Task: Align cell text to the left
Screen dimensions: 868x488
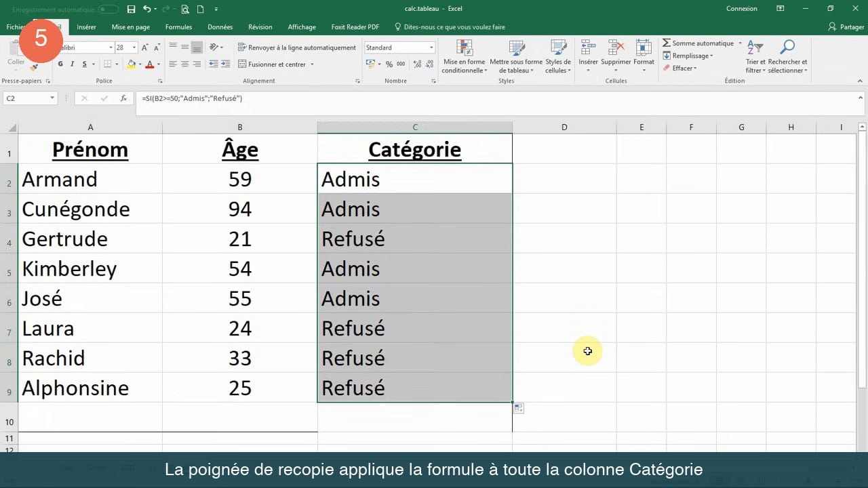Action: point(173,64)
